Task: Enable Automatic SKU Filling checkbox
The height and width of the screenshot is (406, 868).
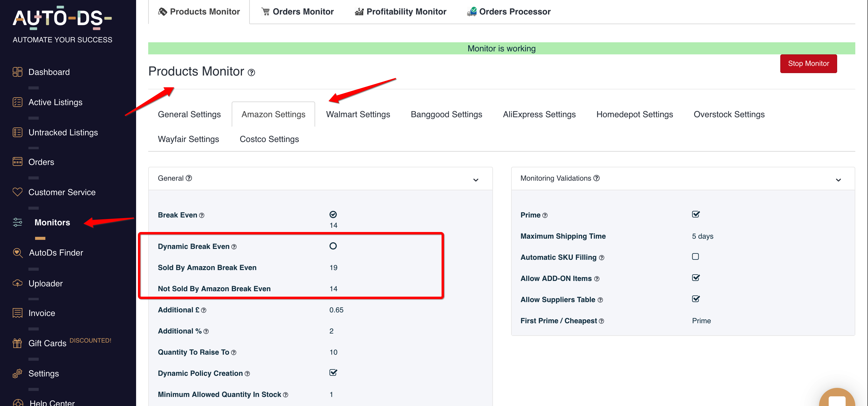Action: coord(695,256)
